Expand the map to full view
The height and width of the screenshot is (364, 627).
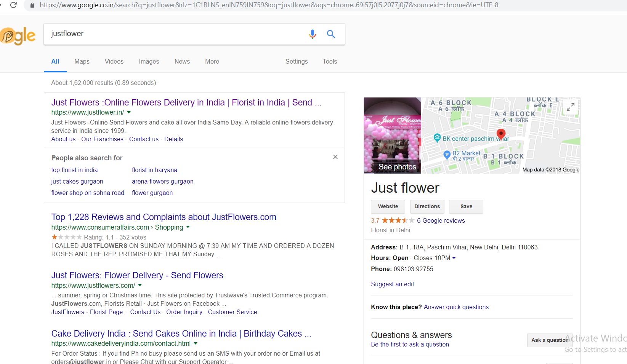click(570, 107)
